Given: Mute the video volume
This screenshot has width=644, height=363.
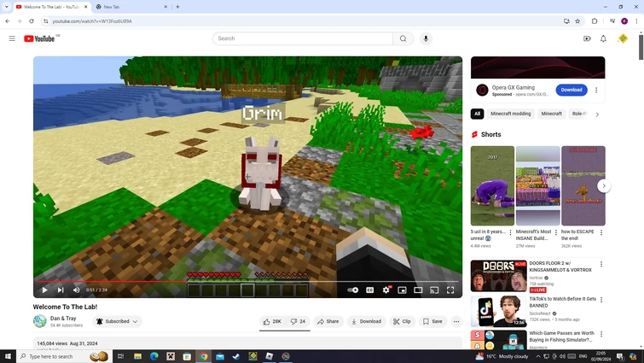Looking at the screenshot, I should (77, 290).
